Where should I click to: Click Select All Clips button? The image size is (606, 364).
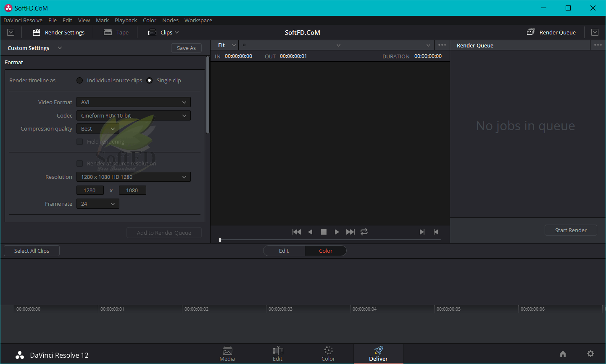tap(32, 251)
